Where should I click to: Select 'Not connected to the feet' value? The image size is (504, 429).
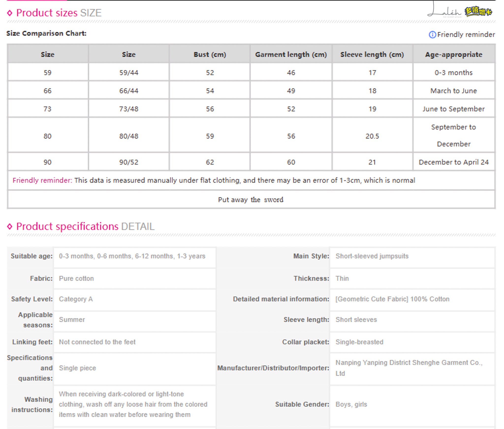pos(97,342)
